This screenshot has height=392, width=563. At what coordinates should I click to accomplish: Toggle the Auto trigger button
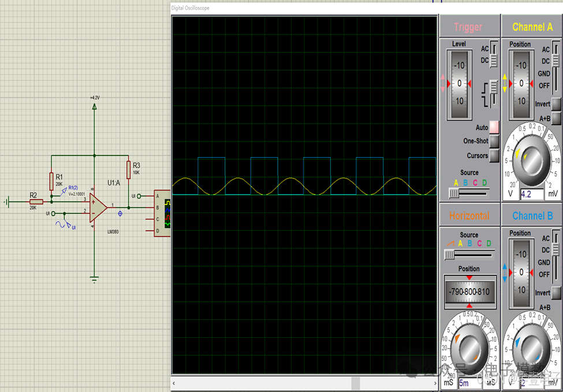point(494,126)
